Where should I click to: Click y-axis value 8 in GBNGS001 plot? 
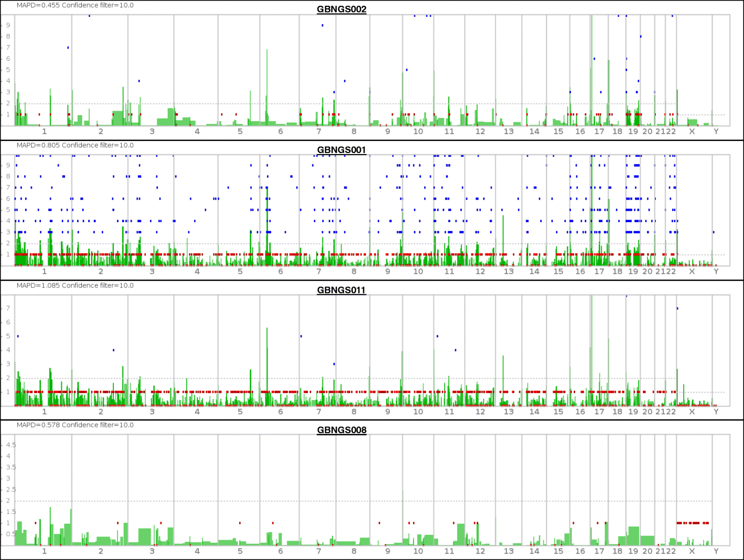point(8,177)
